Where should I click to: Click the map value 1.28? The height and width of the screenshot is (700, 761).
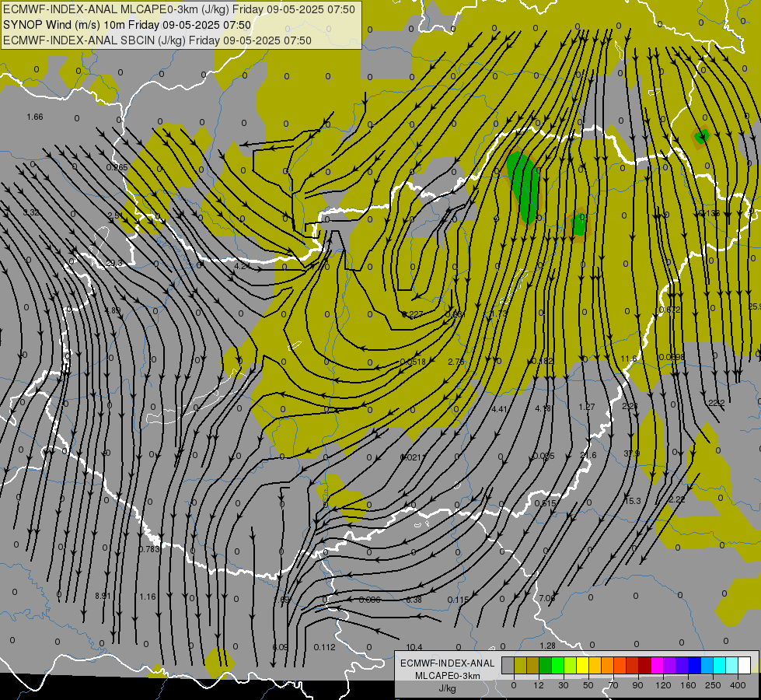547,646
